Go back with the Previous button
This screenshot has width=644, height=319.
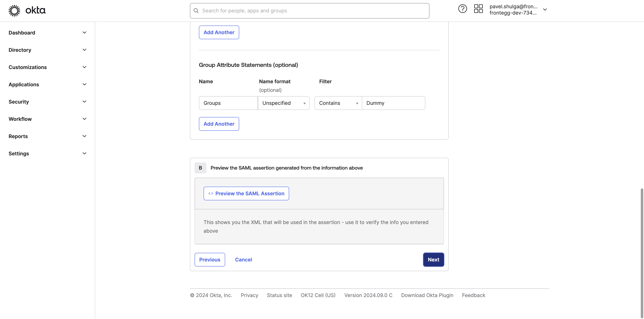(210, 260)
